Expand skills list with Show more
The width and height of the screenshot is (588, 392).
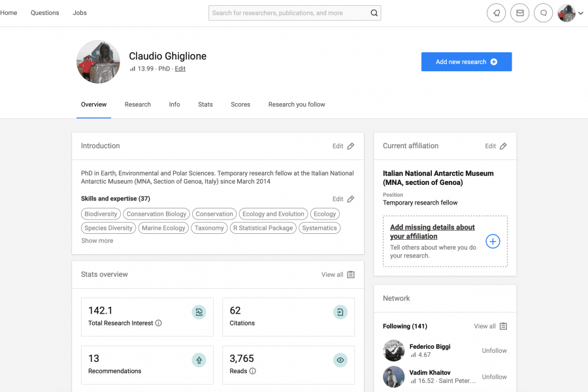click(x=97, y=241)
